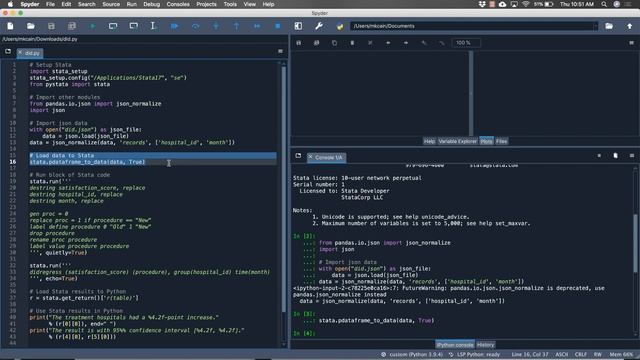
Task: Show the previous plot
Action: click(388, 43)
